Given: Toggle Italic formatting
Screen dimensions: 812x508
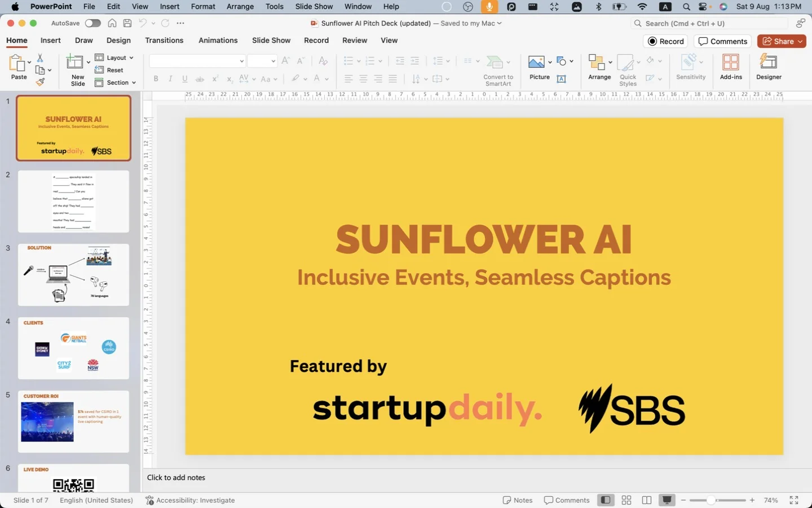Looking at the screenshot, I should point(170,79).
